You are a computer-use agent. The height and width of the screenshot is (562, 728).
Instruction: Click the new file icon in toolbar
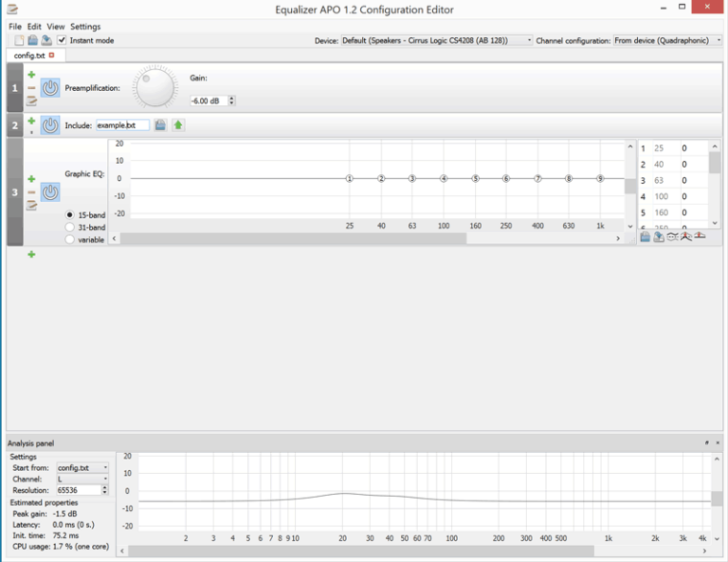click(x=19, y=41)
